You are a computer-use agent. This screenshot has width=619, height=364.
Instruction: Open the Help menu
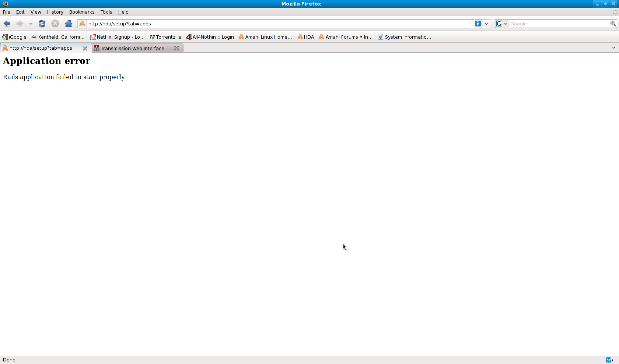pyautogui.click(x=123, y=12)
